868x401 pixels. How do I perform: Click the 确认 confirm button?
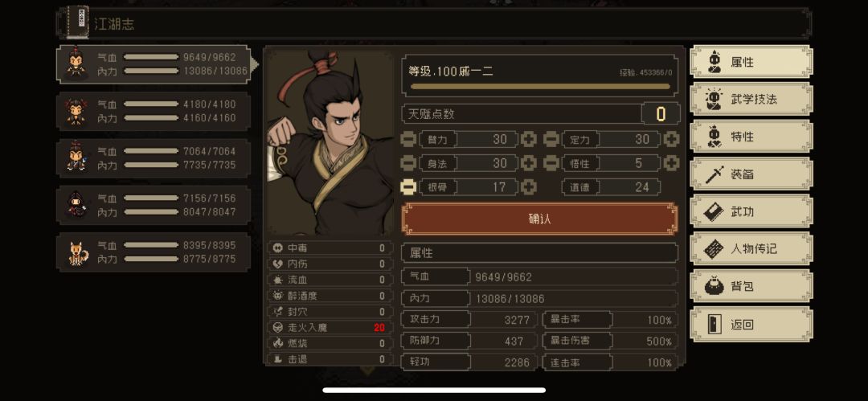click(540, 219)
